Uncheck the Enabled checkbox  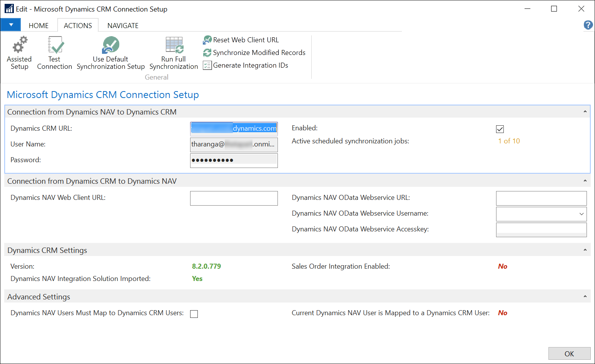pos(500,129)
